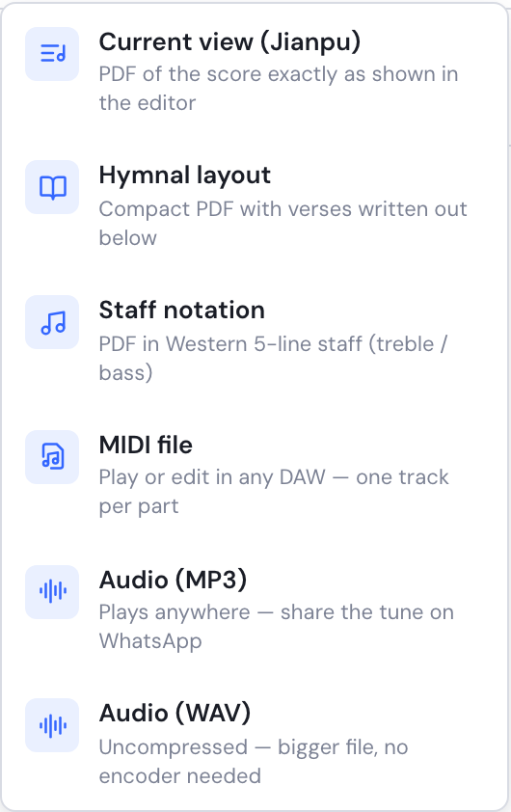The image size is (511, 812).
Task: Click the waveform icon for Audio (WAV)
Action: pos(52,725)
